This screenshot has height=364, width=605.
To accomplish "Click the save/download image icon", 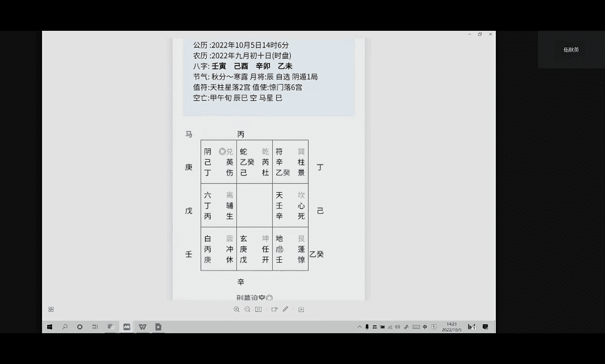I will point(301,309).
